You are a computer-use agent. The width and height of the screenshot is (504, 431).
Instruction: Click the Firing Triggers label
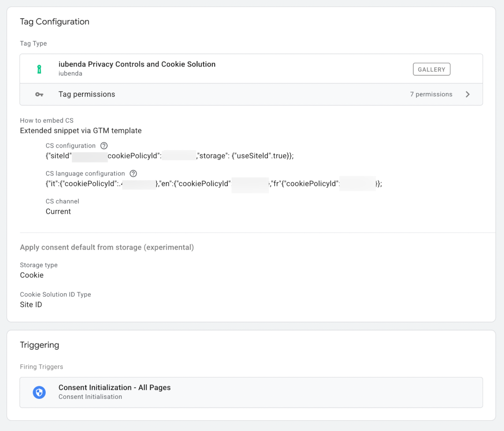[x=41, y=367]
